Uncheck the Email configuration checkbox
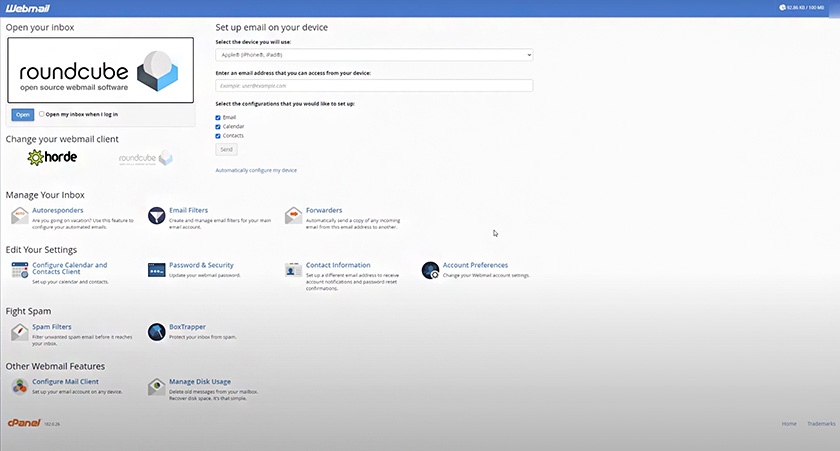This screenshot has height=451, width=840. click(218, 117)
